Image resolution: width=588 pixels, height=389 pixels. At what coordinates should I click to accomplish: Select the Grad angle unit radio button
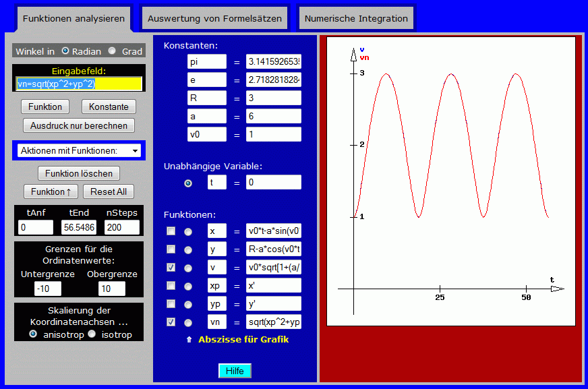click(112, 51)
